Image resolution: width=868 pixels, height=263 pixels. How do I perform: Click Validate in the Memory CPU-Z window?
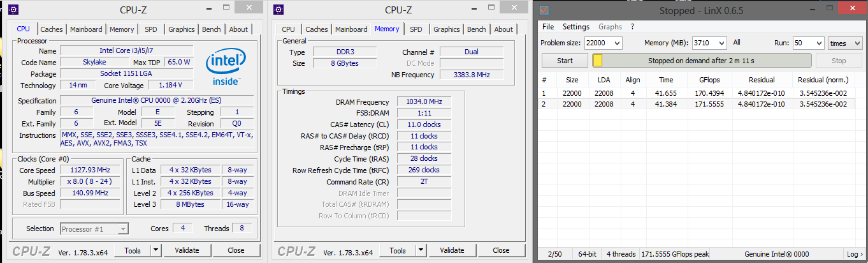coord(452,251)
